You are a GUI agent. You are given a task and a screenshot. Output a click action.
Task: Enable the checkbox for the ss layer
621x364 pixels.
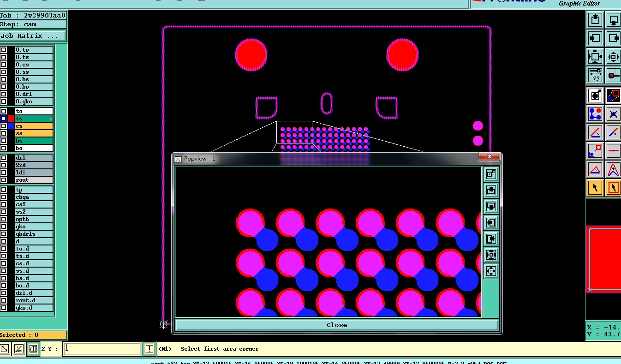pos(4,133)
